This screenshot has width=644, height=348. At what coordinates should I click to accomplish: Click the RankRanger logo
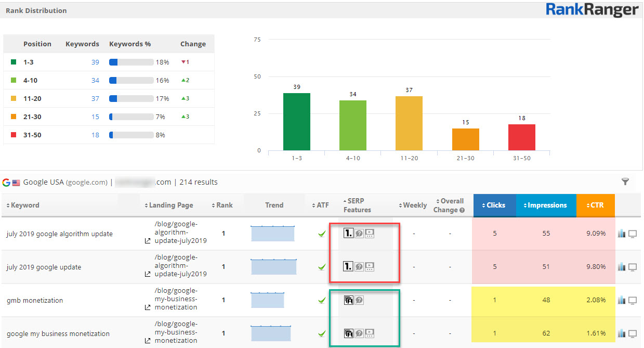(592, 10)
